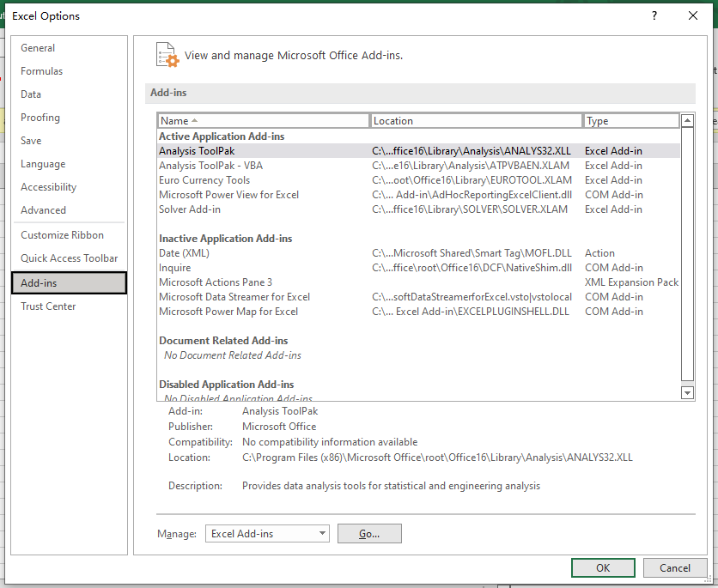Select the Analysis ToolPak add-in row
718x588 pixels.
pos(418,151)
